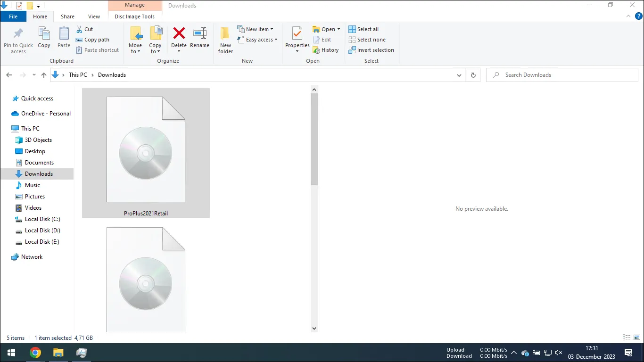
Task: Rename the selected item via the ribbon icon
Action: pos(199,38)
